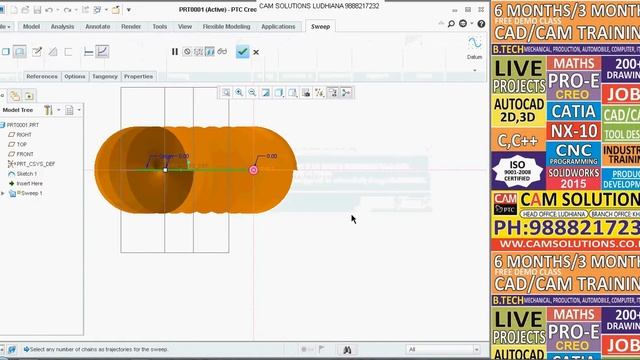This screenshot has height=360, width=640.
Task: Open the Tangency panel tab
Action: tap(104, 76)
